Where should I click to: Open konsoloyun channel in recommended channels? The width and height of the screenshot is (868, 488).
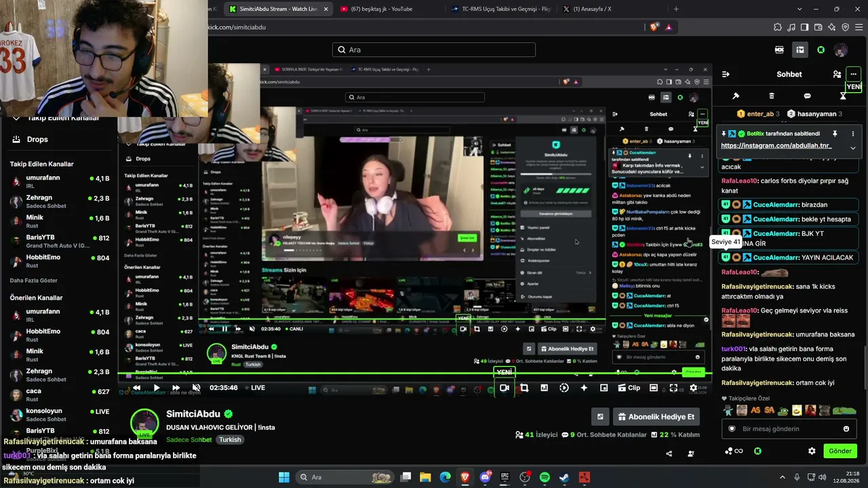click(x=61, y=415)
